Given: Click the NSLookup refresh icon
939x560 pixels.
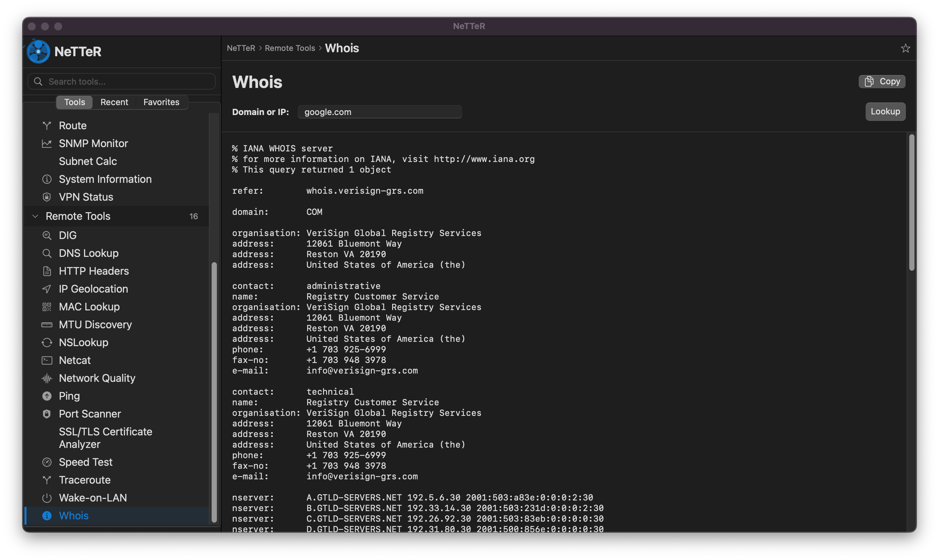Looking at the screenshot, I should coord(47,342).
